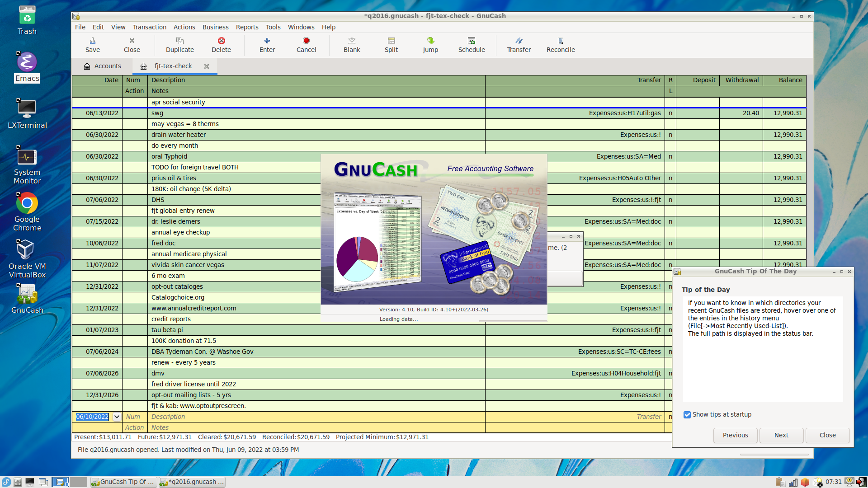Click the Close toolbar icon

click(x=132, y=45)
